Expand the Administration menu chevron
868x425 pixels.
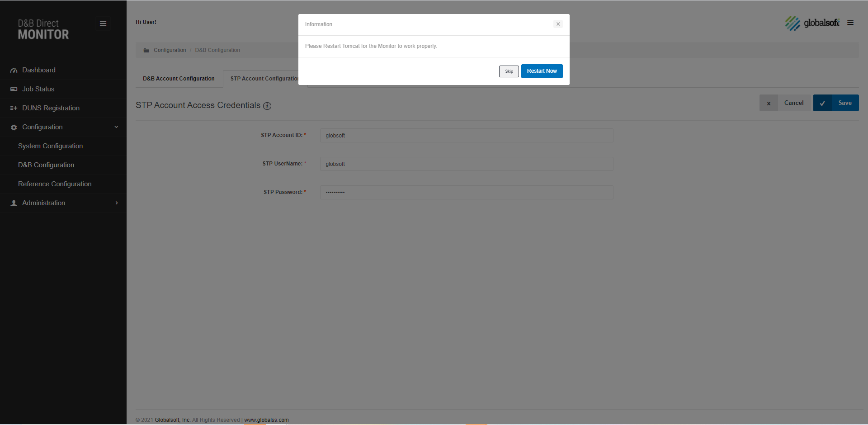pos(117,203)
